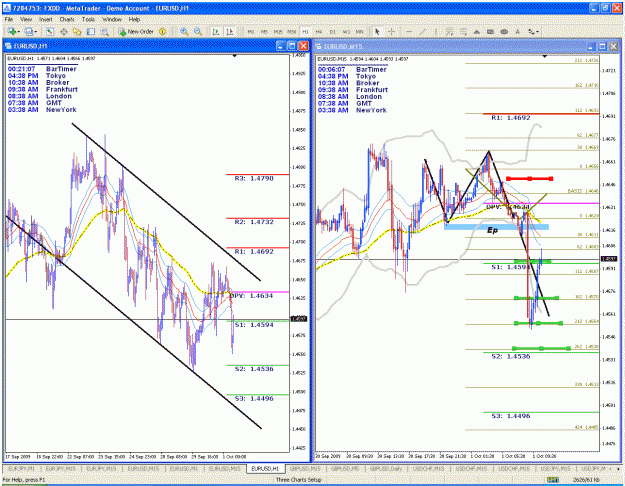Open the File menu
Image resolution: width=625 pixels, height=486 pixels.
[x=9, y=19]
